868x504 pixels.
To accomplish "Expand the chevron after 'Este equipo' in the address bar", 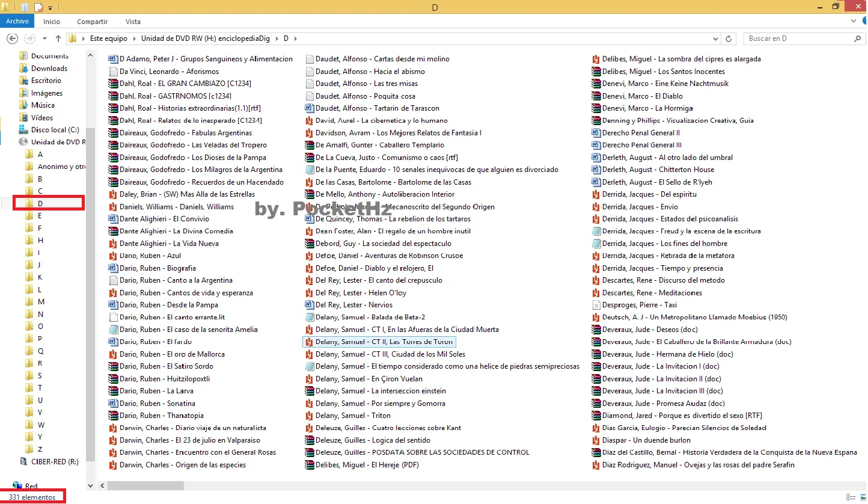I will tap(135, 38).
